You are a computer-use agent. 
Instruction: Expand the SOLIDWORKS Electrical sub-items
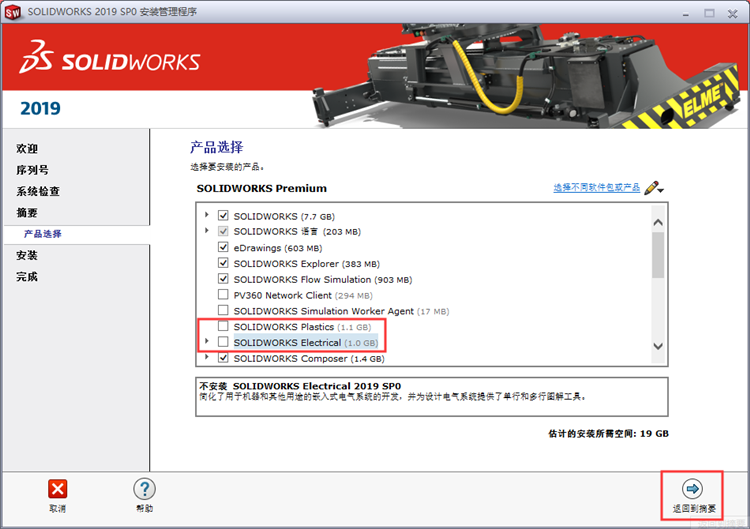pyautogui.click(x=207, y=341)
